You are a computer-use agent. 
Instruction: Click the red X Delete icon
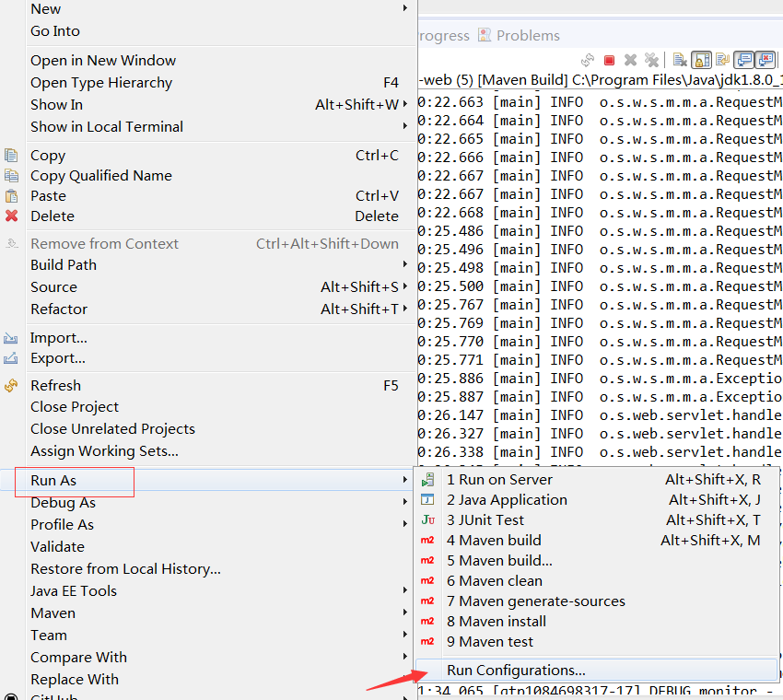point(11,216)
